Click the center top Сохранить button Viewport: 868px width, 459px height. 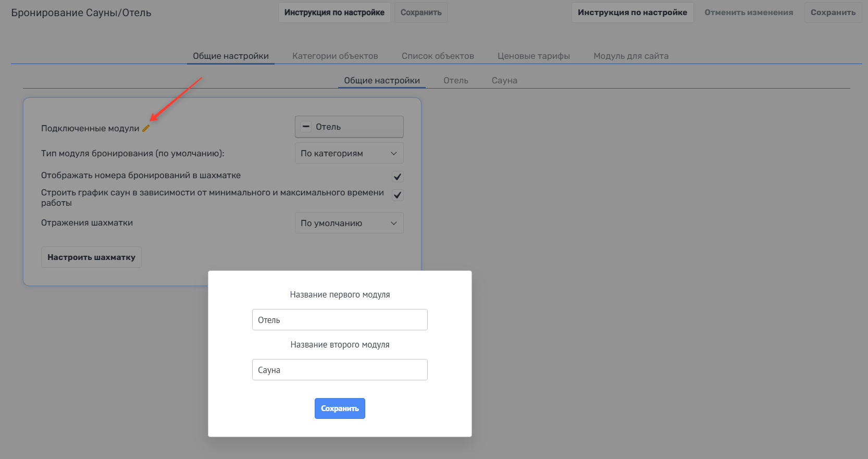point(421,13)
